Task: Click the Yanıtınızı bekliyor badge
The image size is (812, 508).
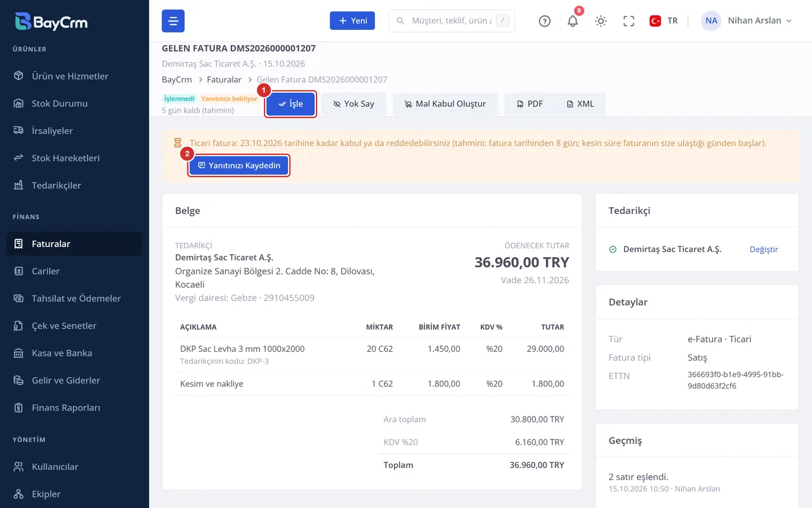Action: click(230, 99)
